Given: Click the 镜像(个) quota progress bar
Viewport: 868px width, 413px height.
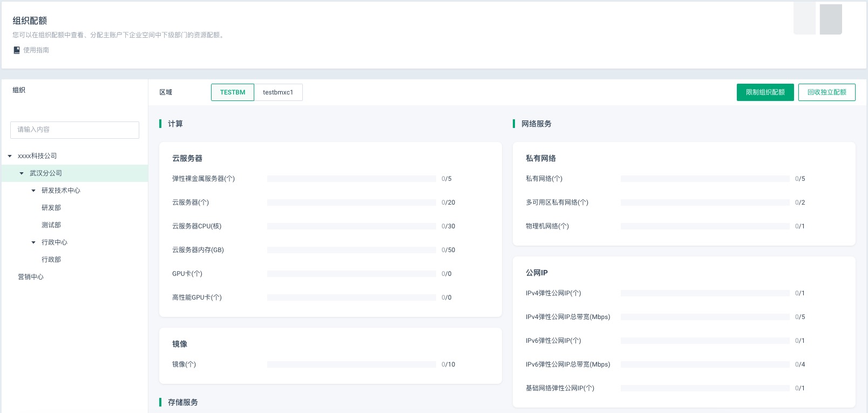Looking at the screenshot, I should (x=351, y=364).
